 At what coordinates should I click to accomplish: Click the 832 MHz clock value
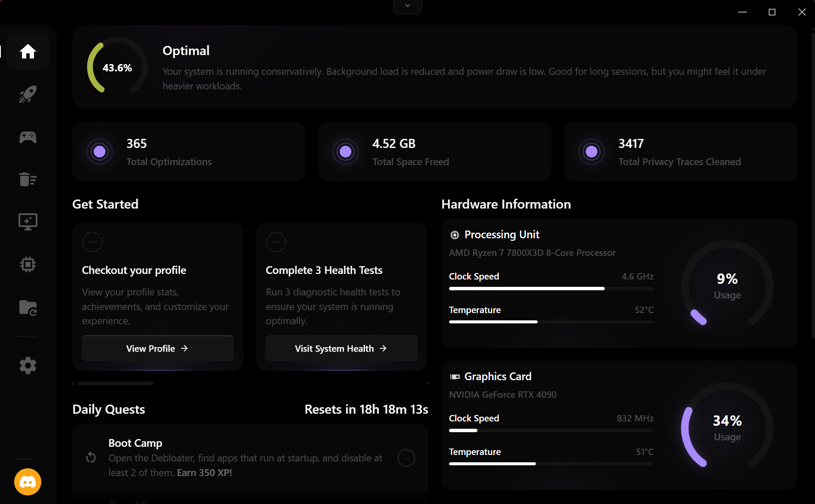635,418
